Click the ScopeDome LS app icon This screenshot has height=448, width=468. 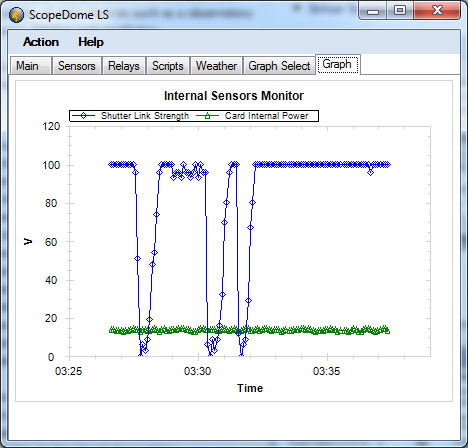16,15
